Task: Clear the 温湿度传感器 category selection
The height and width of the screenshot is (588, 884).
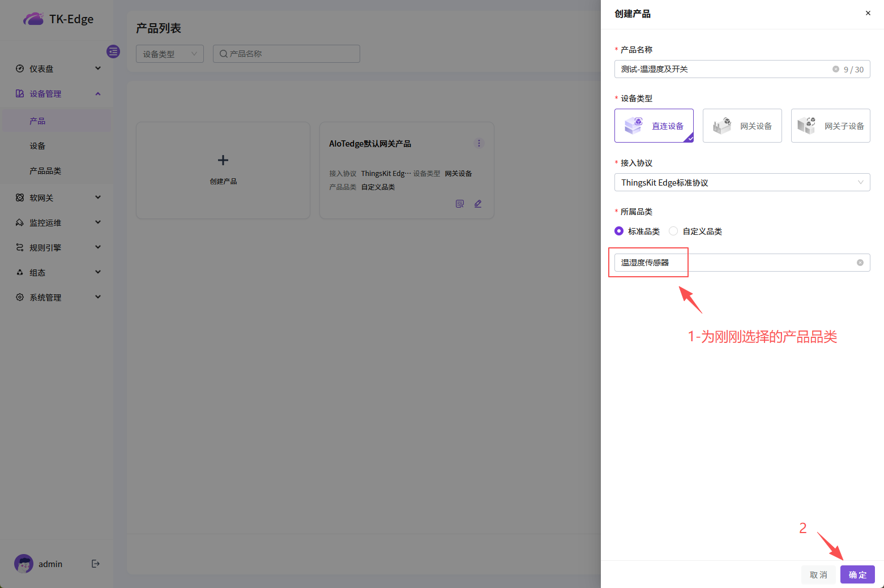Action: pos(860,263)
